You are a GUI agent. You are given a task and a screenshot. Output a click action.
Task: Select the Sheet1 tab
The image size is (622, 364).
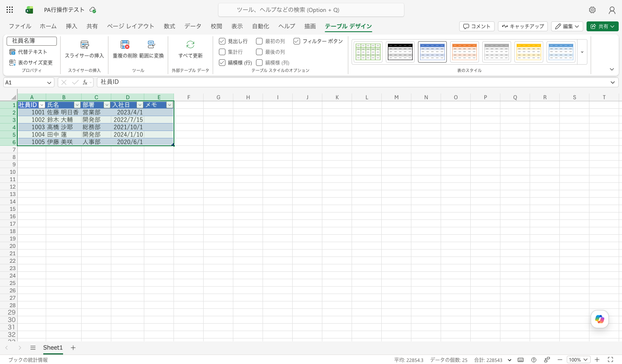point(53,348)
